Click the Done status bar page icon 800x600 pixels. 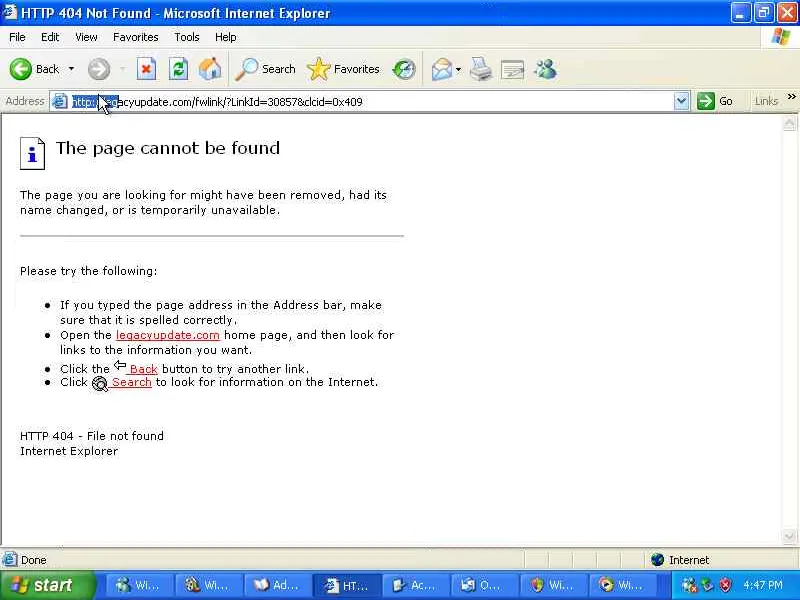10,560
